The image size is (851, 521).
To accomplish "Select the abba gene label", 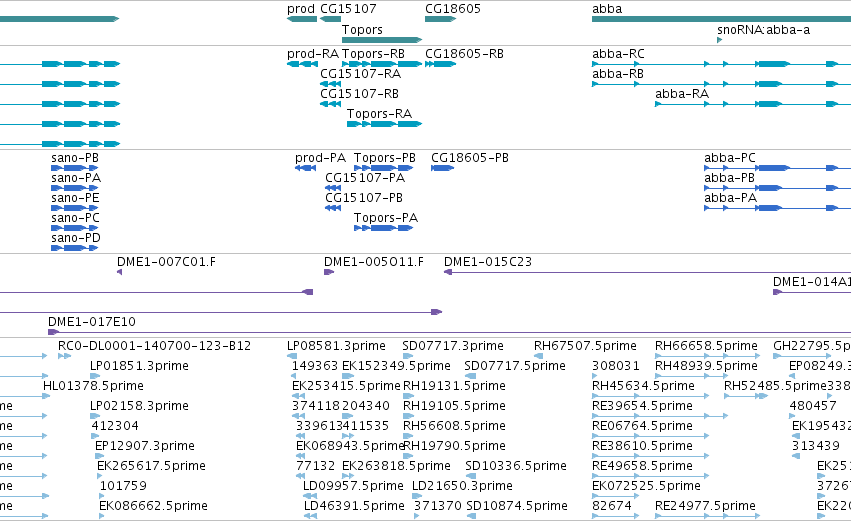I will coord(607,9).
